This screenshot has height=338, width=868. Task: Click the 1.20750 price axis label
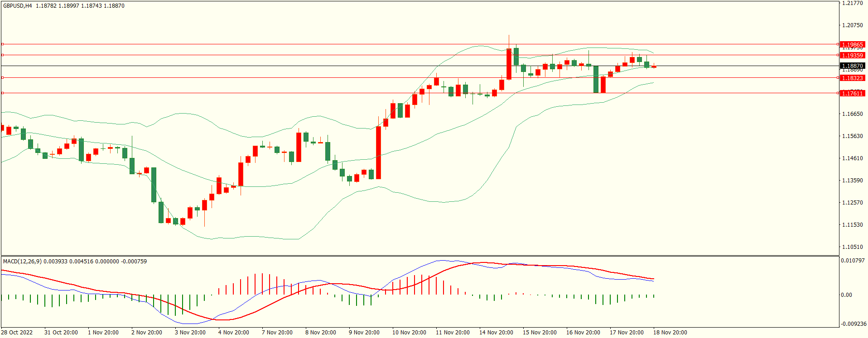852,25
